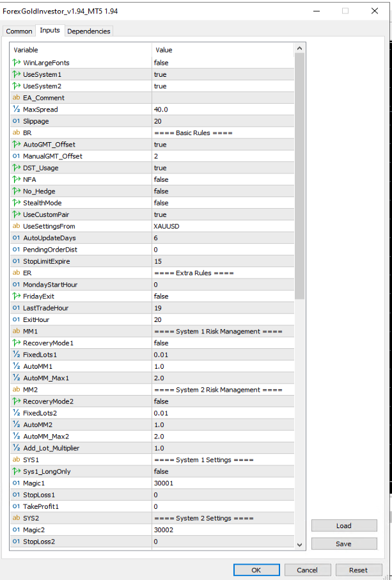Click the UseSystem1 boolean icon

(16, 74)
